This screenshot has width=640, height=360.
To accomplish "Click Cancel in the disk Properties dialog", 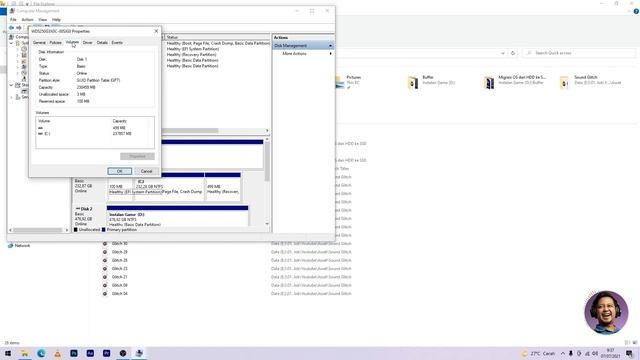I will click(x=146, y=171).
